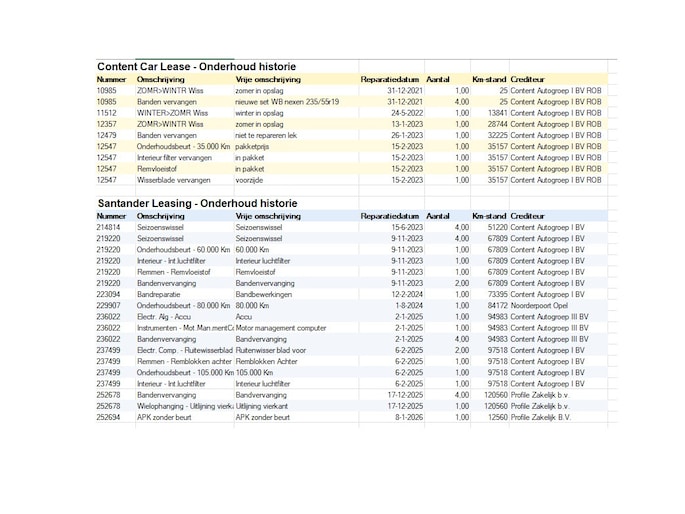Click 'Onderhoudsbeurt - 105.000 Km' cell

pyautogui.click(x=185, y=373)
